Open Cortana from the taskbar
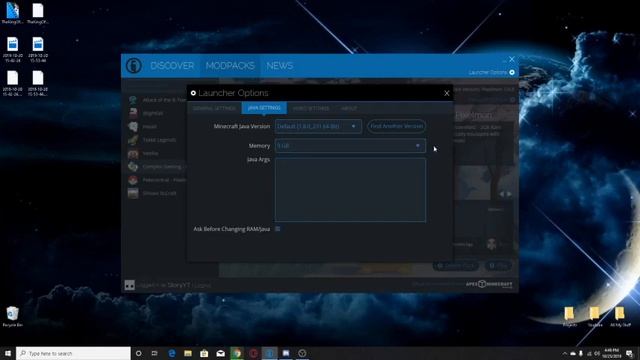 click(x=138, y=353)
